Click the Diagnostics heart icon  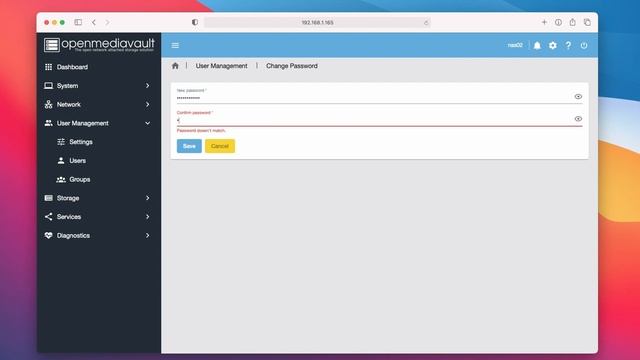(x=49, y=236)
